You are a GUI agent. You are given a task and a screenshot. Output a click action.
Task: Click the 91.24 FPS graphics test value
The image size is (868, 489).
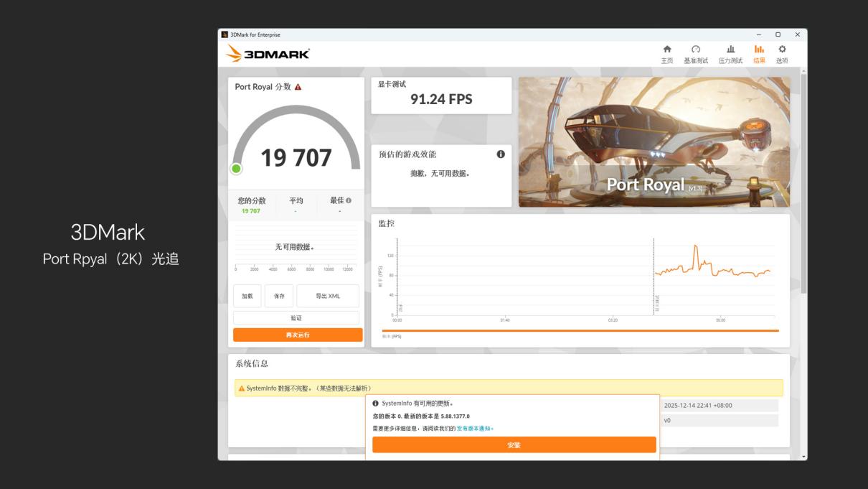click(x=441, y=100)
